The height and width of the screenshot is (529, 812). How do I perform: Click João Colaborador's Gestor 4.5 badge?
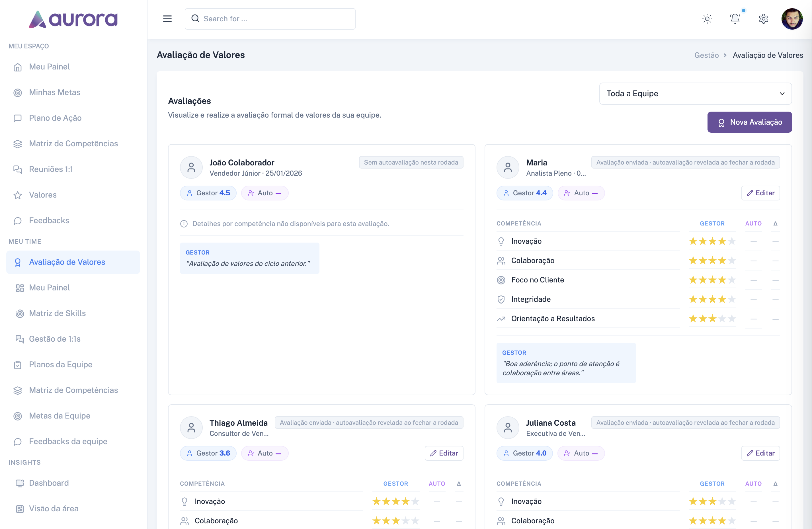click(x=208, y=193)
